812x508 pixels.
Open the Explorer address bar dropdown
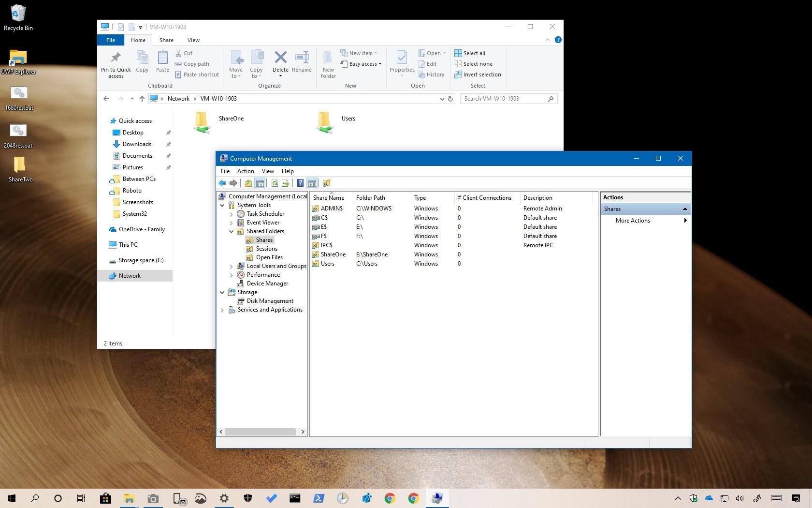tap(442, 99)
